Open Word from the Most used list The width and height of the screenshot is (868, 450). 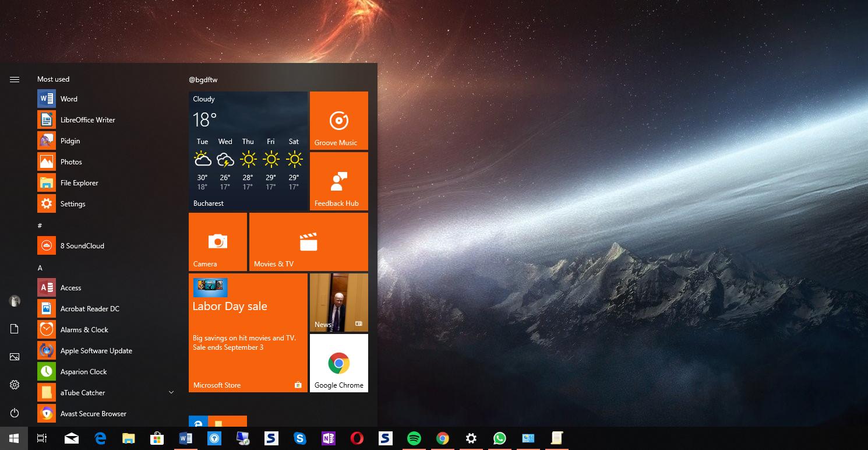pos(68,99)
